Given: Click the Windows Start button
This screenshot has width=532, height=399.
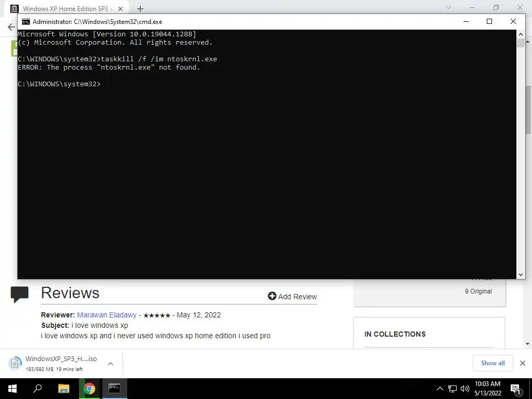Looking at the screenshot, I should click(12, 389).
